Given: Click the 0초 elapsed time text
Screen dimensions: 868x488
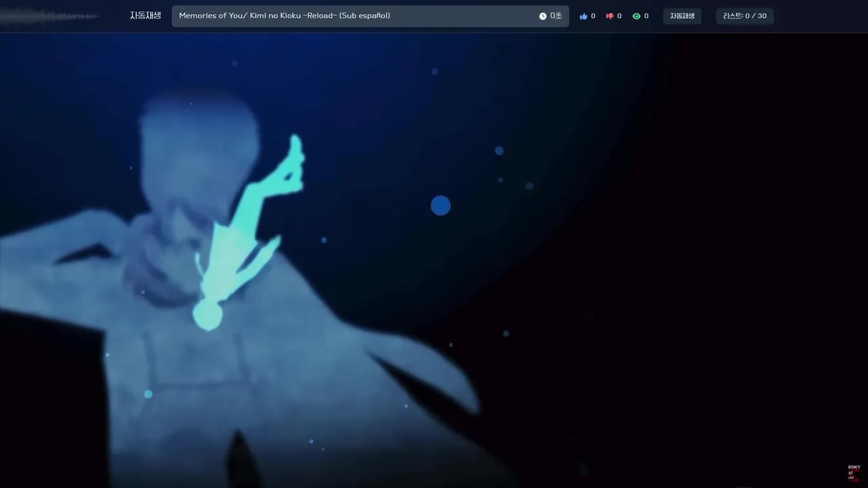Looking at the screenshot, I should pyautogui.click(x=556, y=16).
